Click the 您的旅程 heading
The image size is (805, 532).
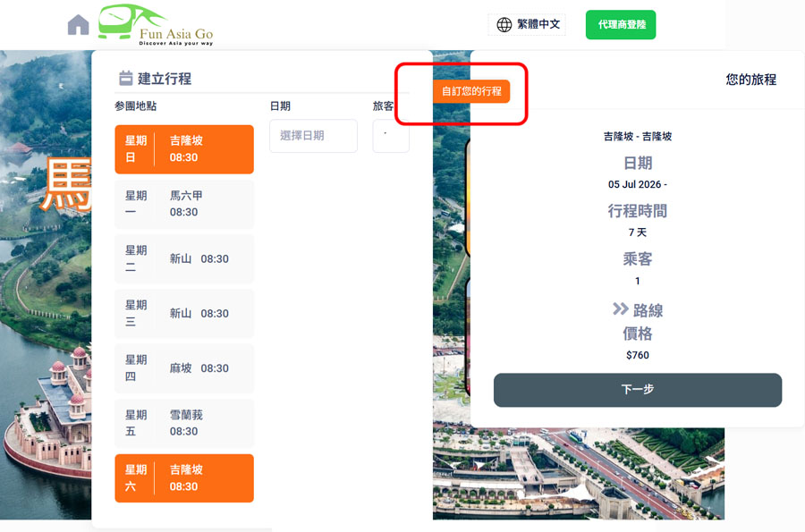click(750, 80)
